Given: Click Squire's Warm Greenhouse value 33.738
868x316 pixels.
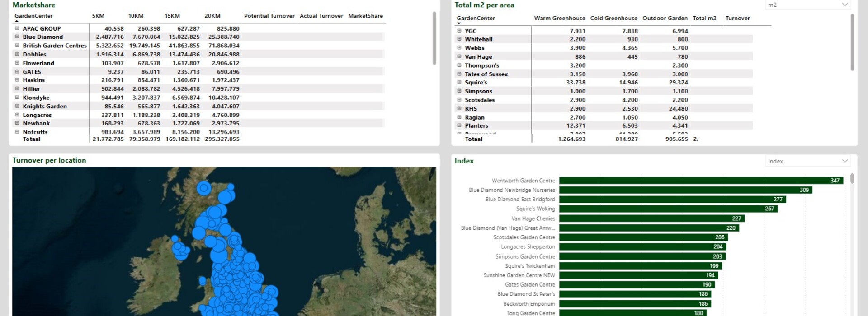Looking at the screenshot, I should tap(576, 83).
